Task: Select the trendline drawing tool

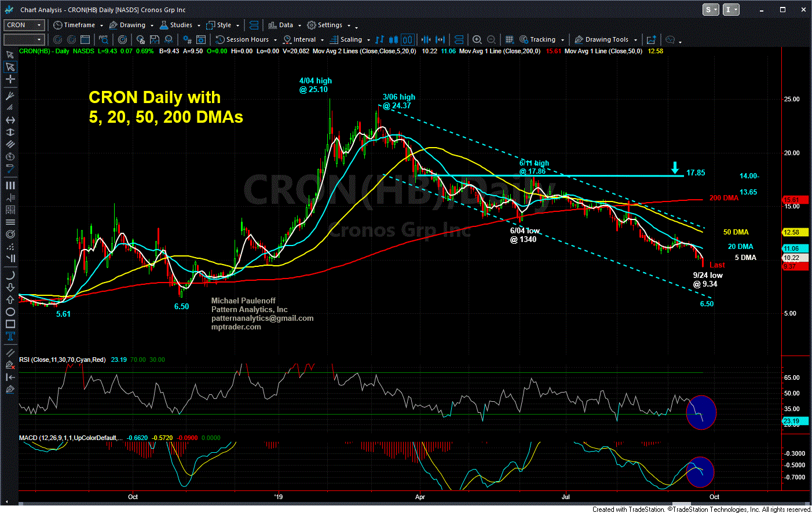Action: pos(10,352)
